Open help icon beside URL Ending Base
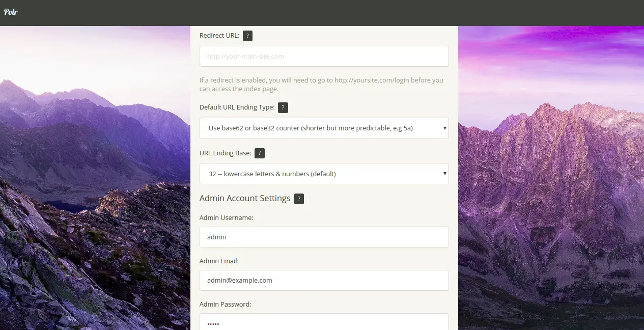The image size is (644, 330). [x=260, y=153]
